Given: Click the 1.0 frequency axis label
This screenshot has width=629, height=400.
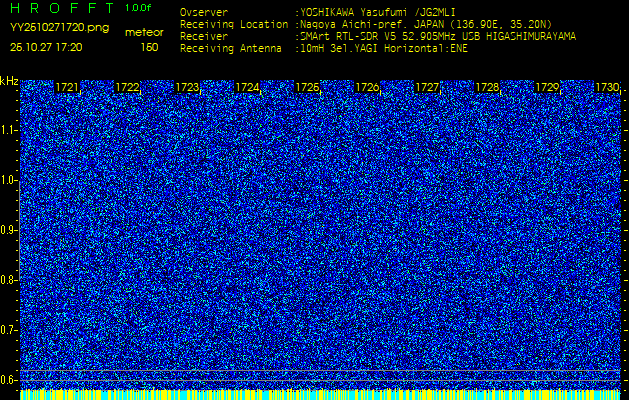Looking at the screenshot, I should [x=9, y=181].
